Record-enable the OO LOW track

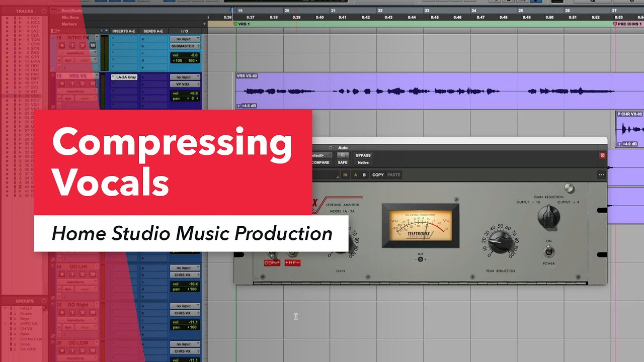(x=62, y=351)
